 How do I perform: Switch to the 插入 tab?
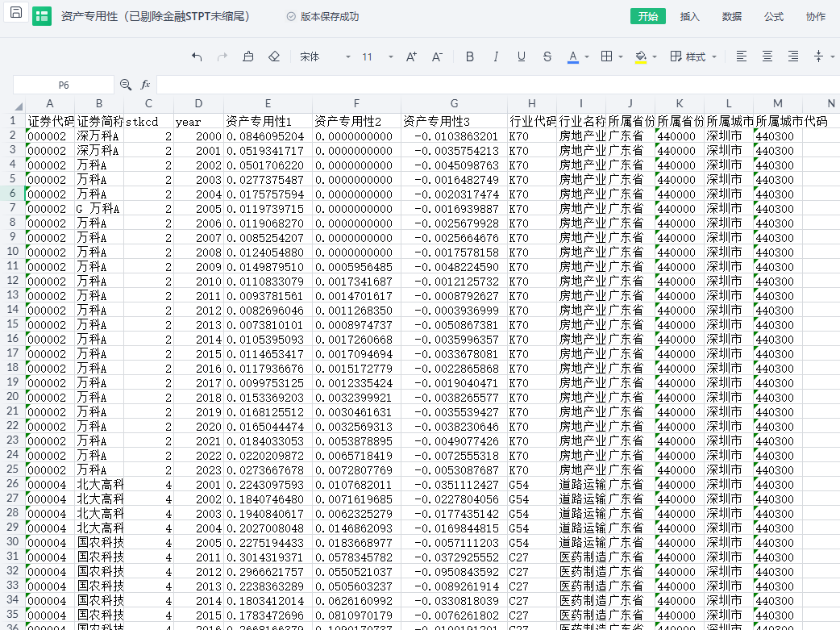pos(689,16)
